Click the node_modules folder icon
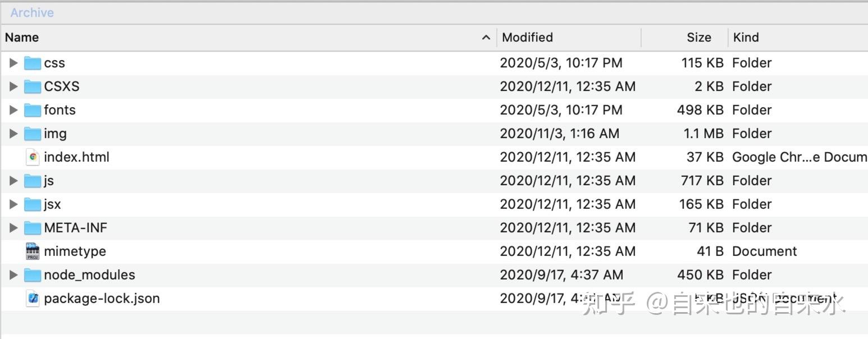 coord(33,275)
